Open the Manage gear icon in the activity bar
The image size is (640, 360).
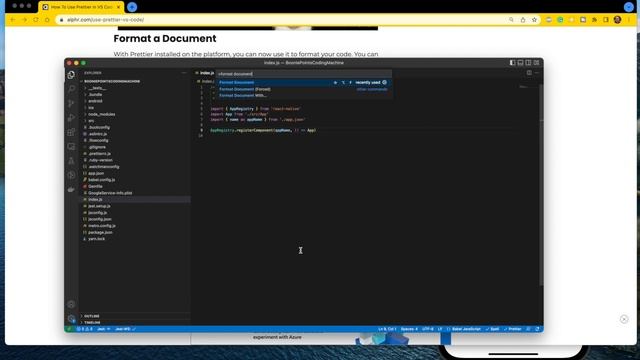(x=71, y=318)
